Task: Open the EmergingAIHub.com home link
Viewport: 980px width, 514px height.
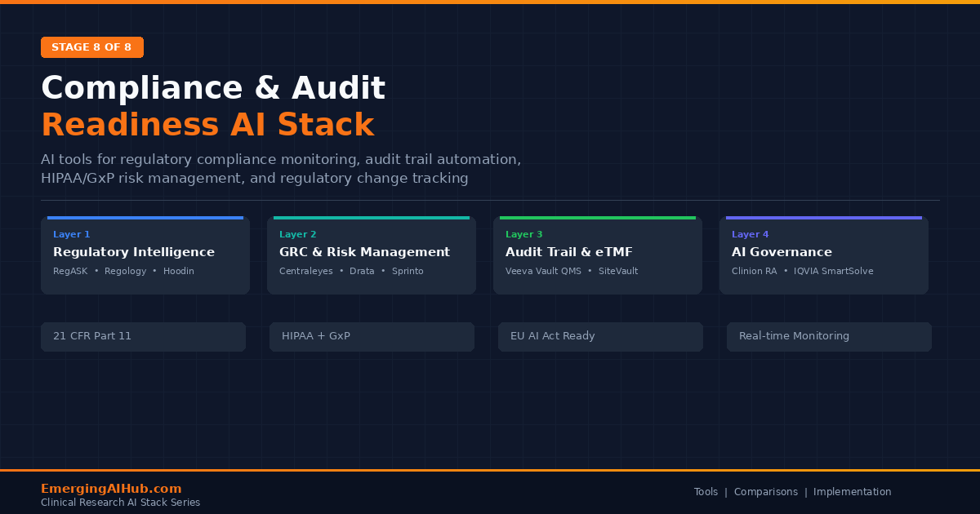Action: tap(111, 488)
